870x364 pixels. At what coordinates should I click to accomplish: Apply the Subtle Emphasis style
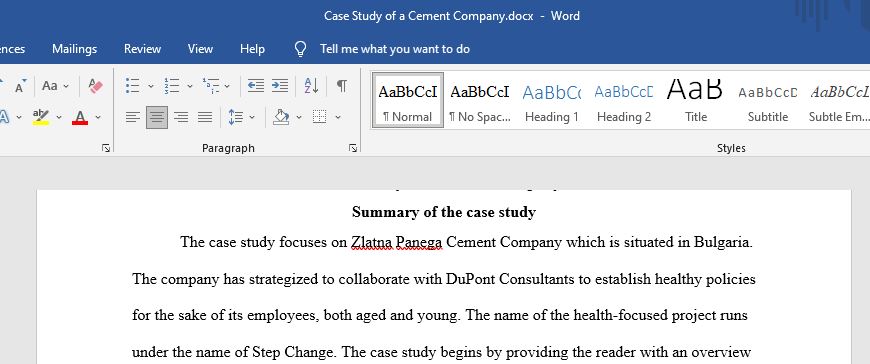point(839,100)
